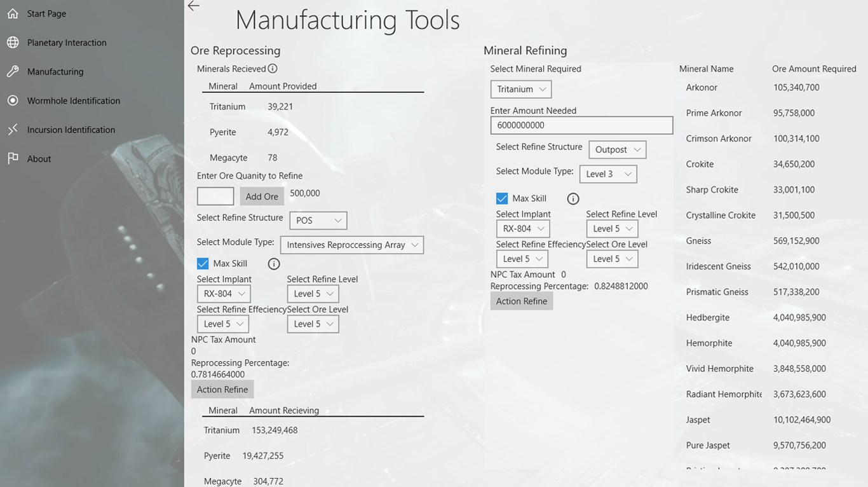This screenshot has height=487, width=868.
Task: Click the Enter Amount Needed field
Action: click(581, 125)
